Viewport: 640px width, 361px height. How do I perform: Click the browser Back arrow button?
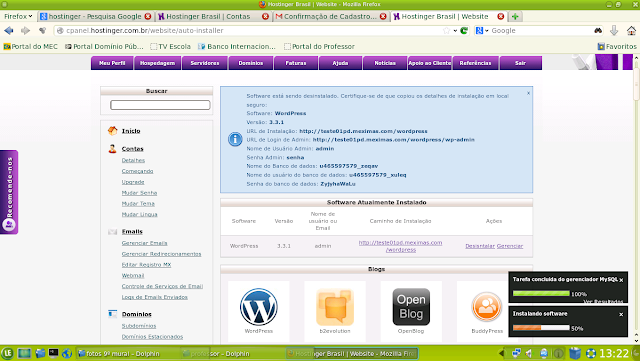[9, 31]
